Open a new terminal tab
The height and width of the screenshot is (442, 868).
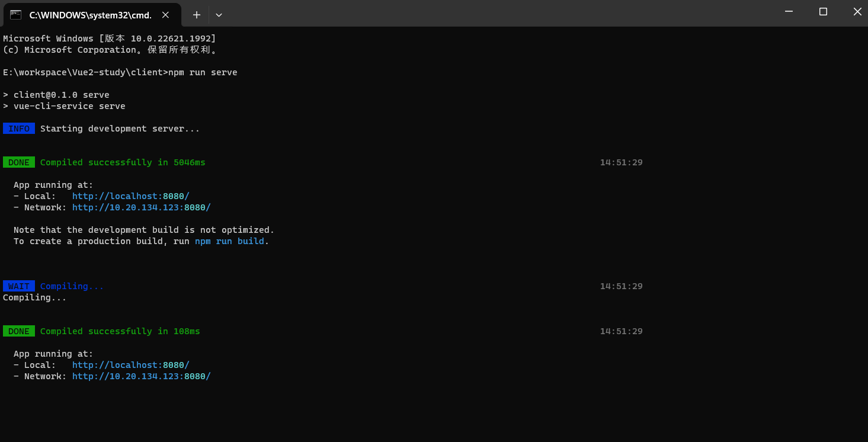click(197, 15)
